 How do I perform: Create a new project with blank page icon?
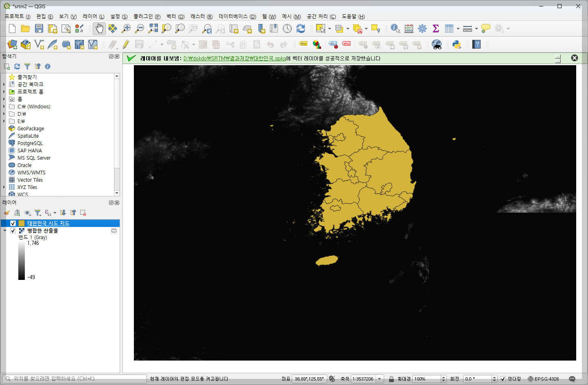(12, 29)
